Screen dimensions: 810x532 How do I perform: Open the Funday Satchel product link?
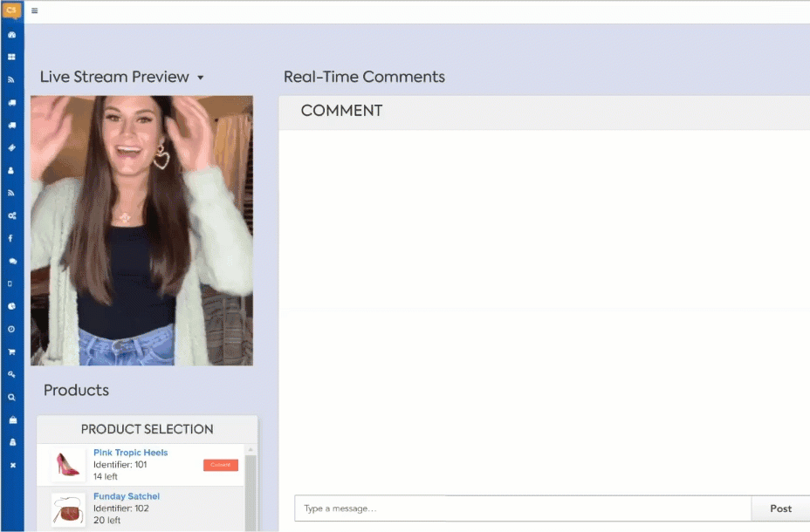(x=127, y=496)
